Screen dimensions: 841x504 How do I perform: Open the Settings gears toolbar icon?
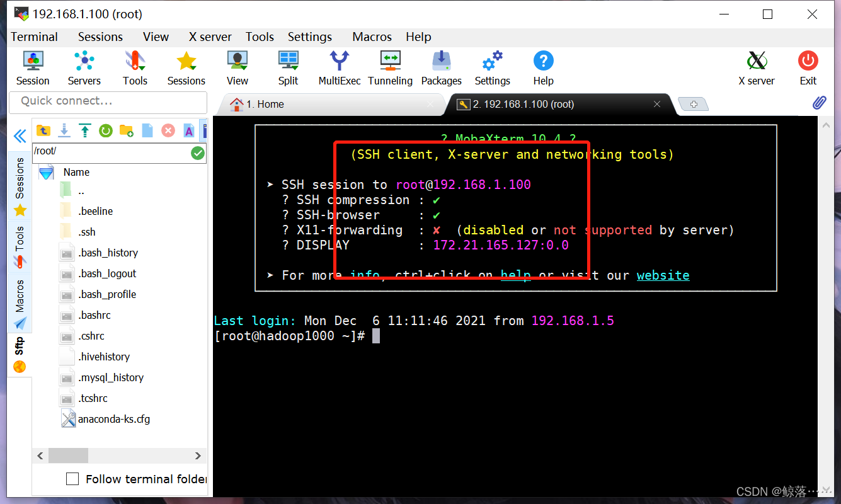(492, 68)
